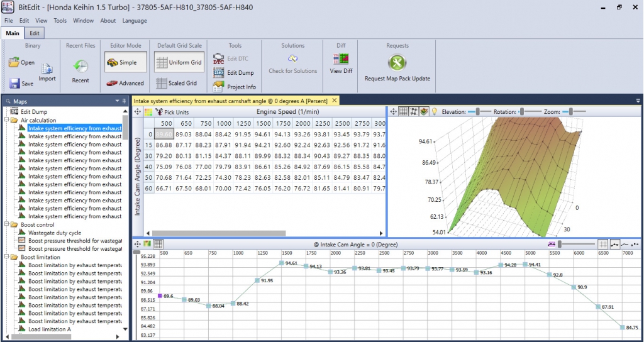The height and width of the screenshot is (342, 644).
Task: Open the Recent files clock icon
Action: click(x=80, y=66)
